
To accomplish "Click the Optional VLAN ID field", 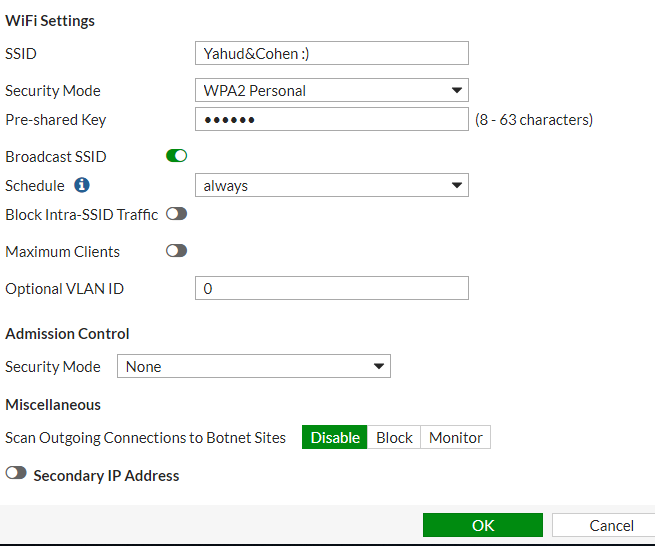I will [331, 289].
